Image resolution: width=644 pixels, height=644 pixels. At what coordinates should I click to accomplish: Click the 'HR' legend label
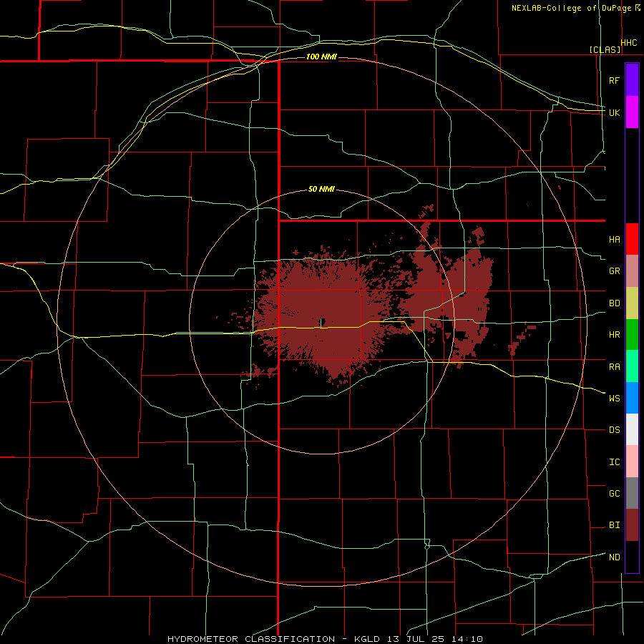coord(615,335)
